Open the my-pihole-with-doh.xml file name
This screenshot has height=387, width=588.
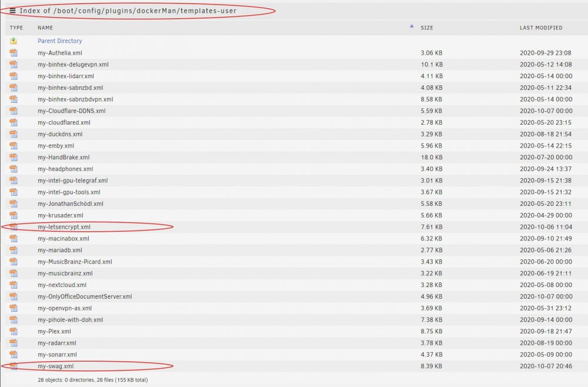[70, 320]
